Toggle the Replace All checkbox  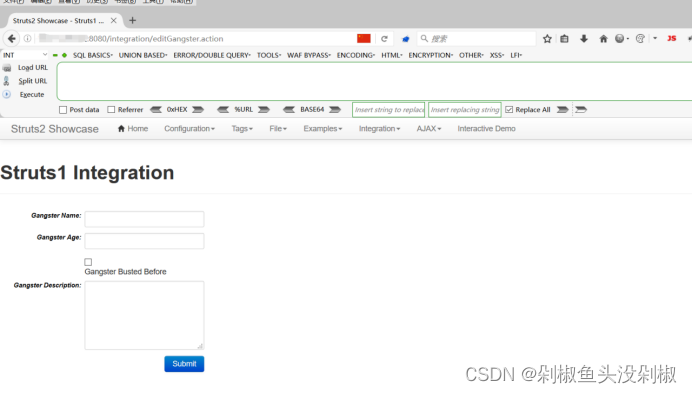pos(509,110)
